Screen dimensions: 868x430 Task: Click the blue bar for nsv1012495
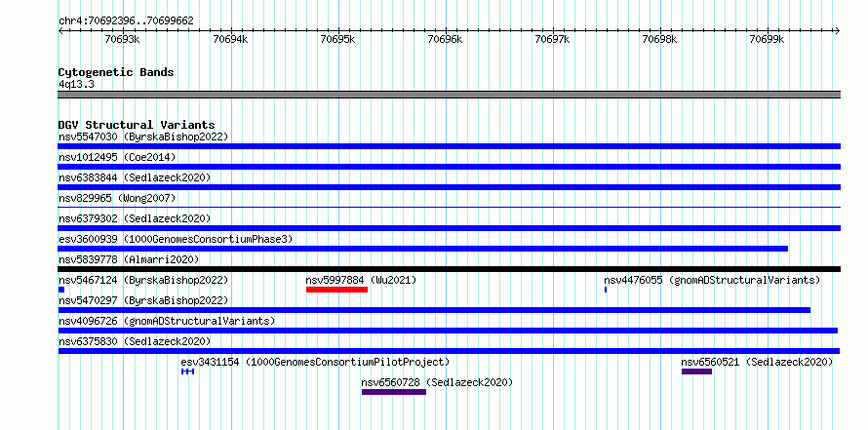[449, 167]
